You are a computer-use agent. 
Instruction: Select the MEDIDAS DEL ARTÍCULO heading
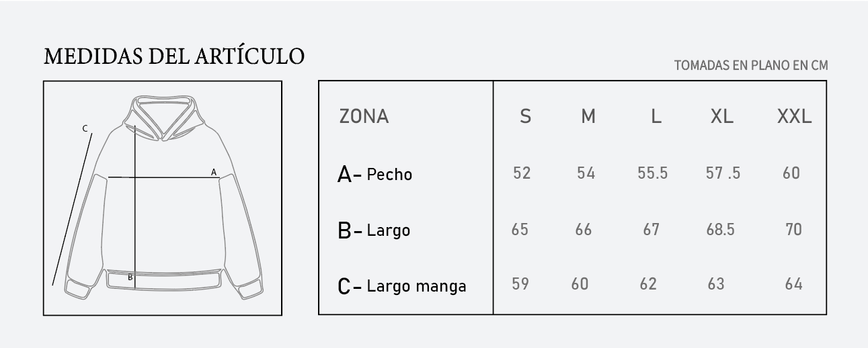pyautogui.click(x=174, y=57)
